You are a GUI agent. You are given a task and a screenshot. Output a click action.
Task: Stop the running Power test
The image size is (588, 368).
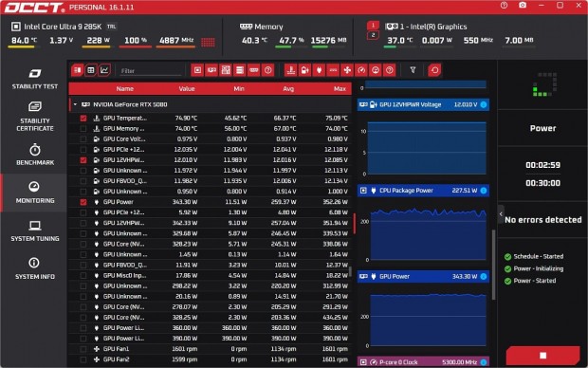pyautogui.click(x=542, y=356)
